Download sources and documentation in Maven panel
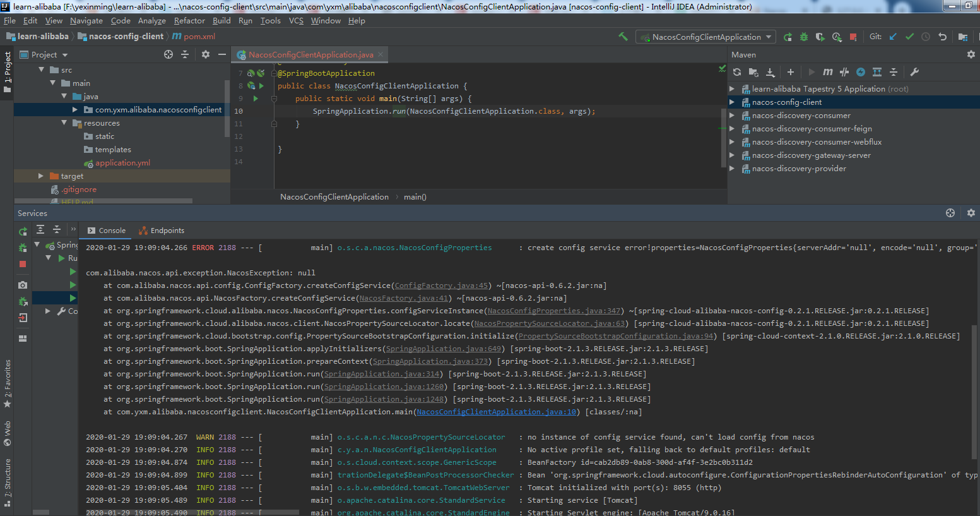 click(x=770, y=72)
